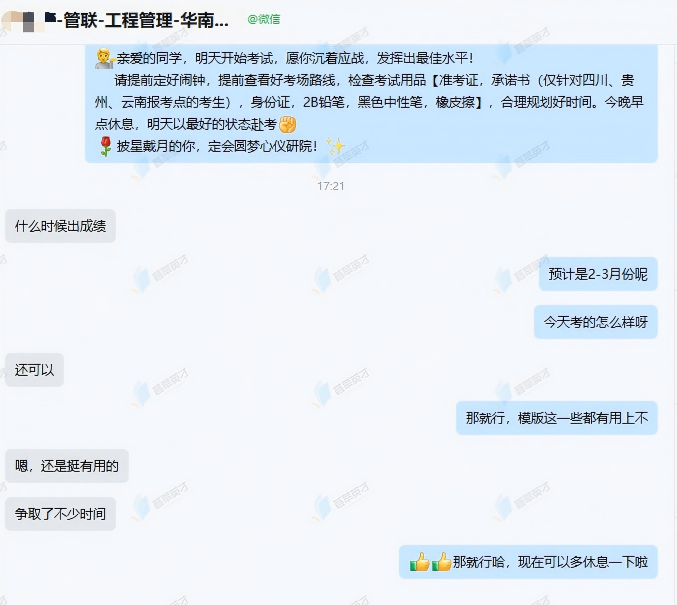
Task: Click the 17:21 timestamp
Action: tap(331, 186)
